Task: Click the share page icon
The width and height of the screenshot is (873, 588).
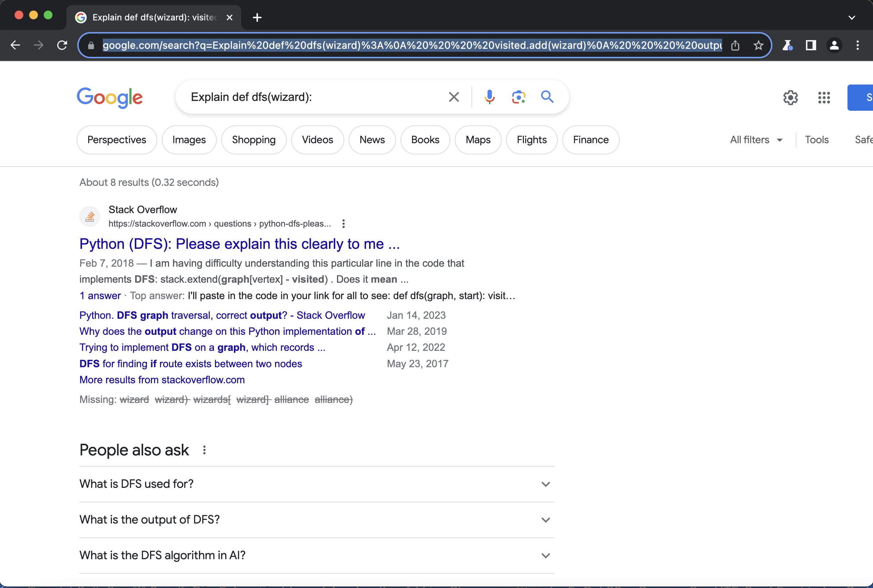Action: coord(735,46)
